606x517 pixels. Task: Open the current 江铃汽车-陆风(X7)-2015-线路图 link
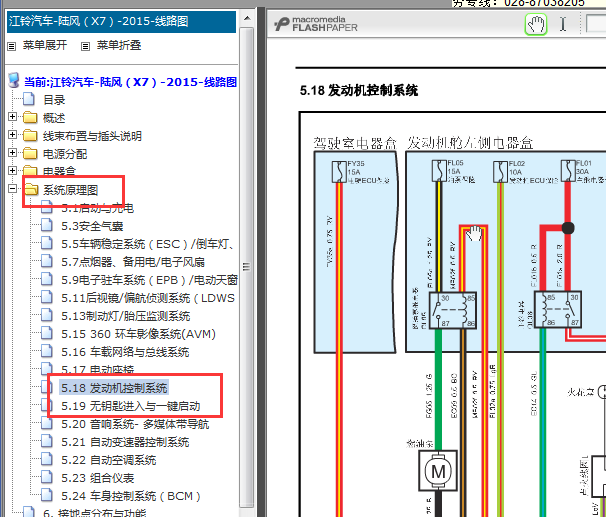[x=130, y=82]
